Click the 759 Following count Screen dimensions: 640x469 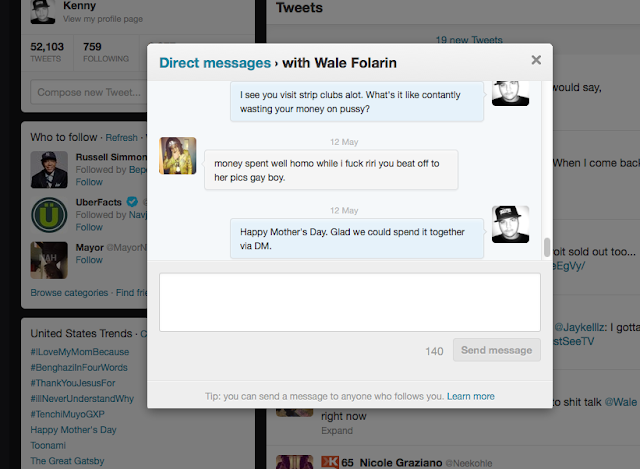coord(106,52)
